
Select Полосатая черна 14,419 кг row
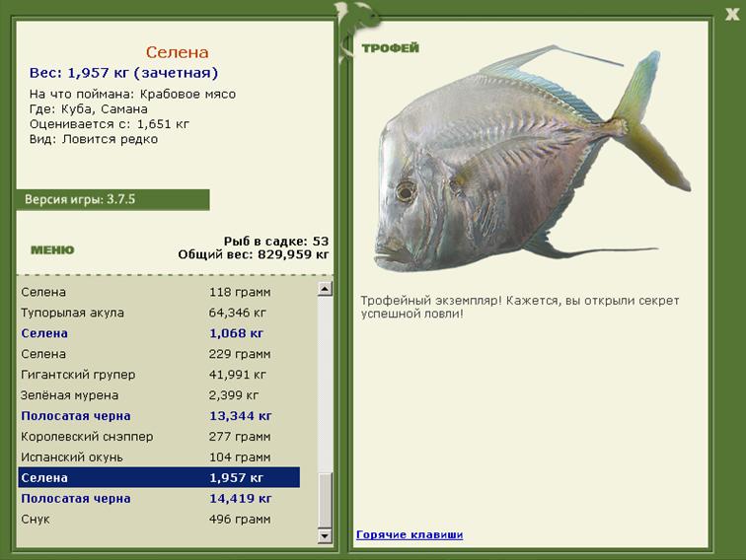coord(158,499)
